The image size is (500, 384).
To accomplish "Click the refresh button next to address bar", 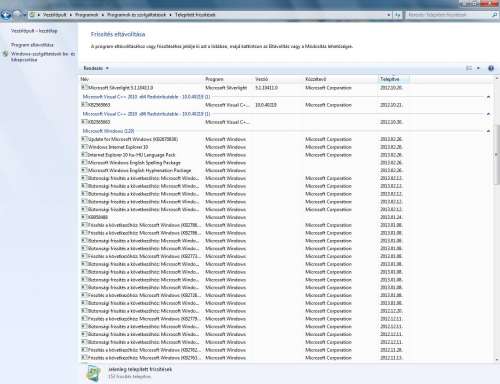I will click(398, 15).
